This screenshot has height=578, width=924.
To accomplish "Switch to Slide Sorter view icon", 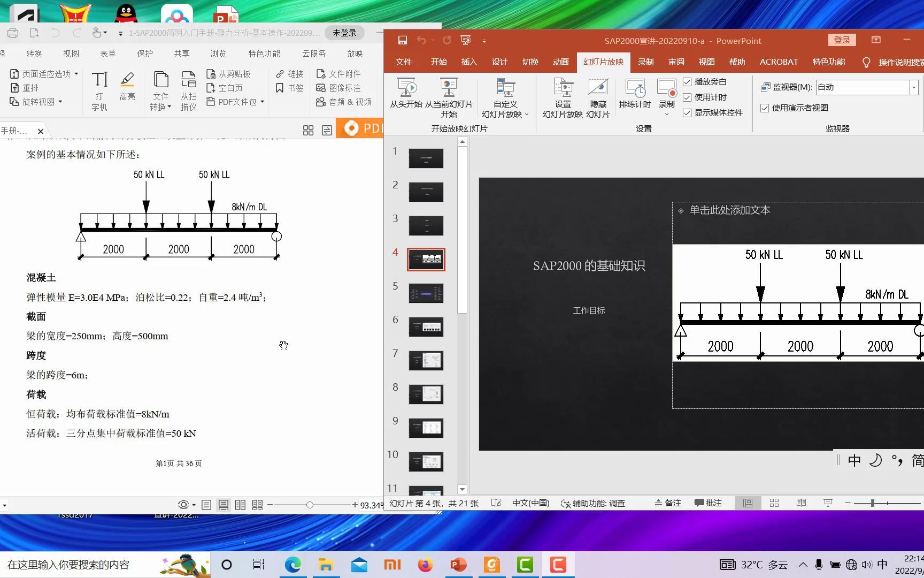I will pos(774,503).
